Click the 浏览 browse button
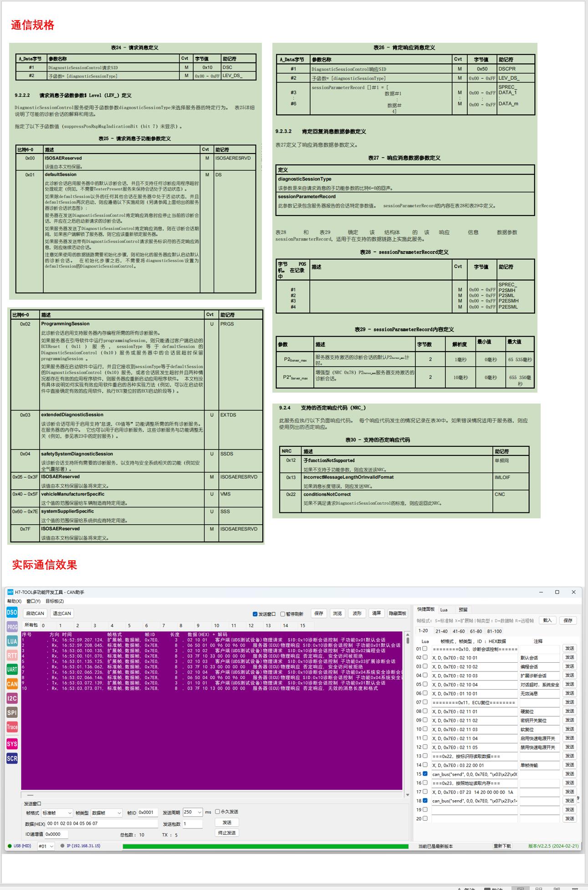Viewport: 588px width, 890px height. pos(337,614)
